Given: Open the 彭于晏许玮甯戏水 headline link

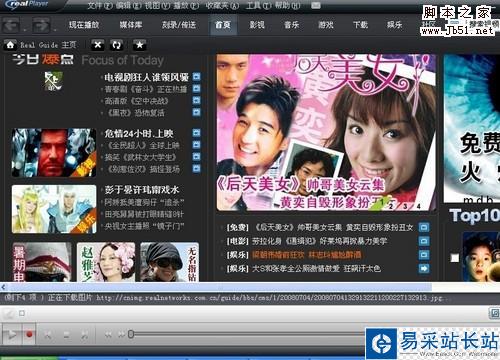Looking at the screenshot, I should click(x=142, y=190).
